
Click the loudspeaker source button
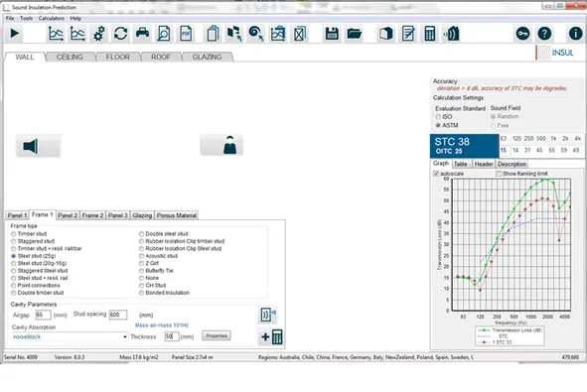38,146
